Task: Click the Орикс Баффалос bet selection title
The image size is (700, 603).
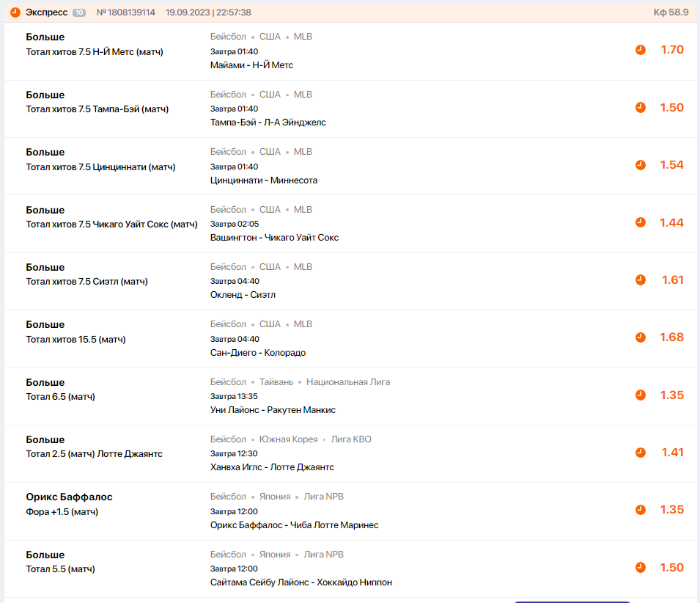Action: [x=69, y=497]
